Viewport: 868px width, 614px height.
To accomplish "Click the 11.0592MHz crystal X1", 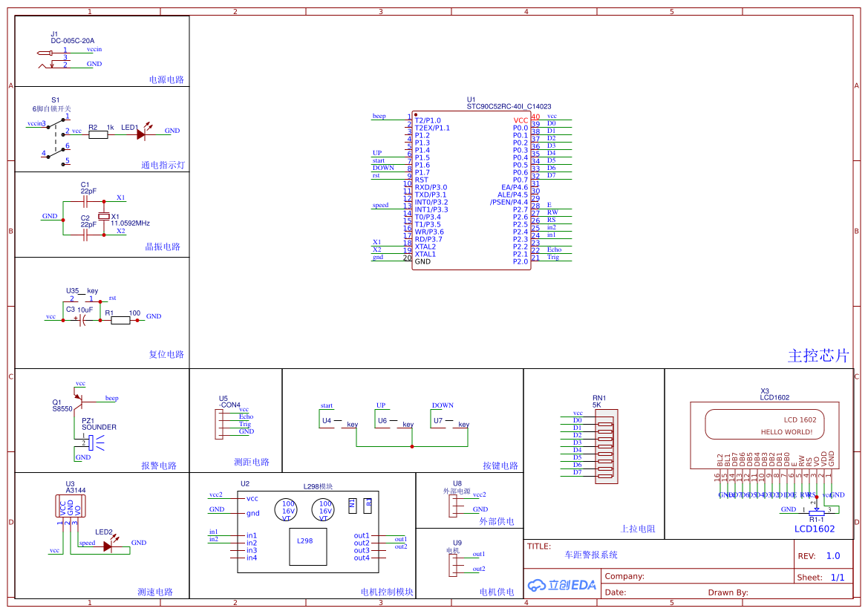I will (x=104, y=216).
